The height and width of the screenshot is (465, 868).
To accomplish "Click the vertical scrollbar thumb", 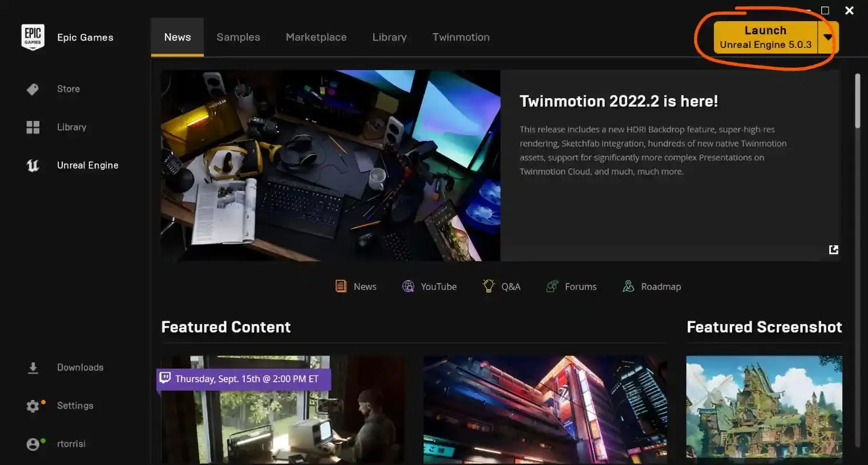I will (857, 101).
